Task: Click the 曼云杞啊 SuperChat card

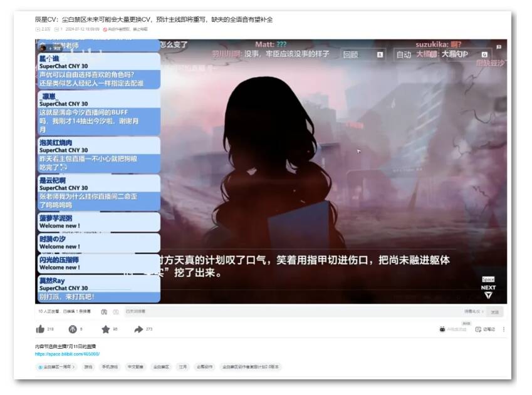Action: click(x=99, y=193)
